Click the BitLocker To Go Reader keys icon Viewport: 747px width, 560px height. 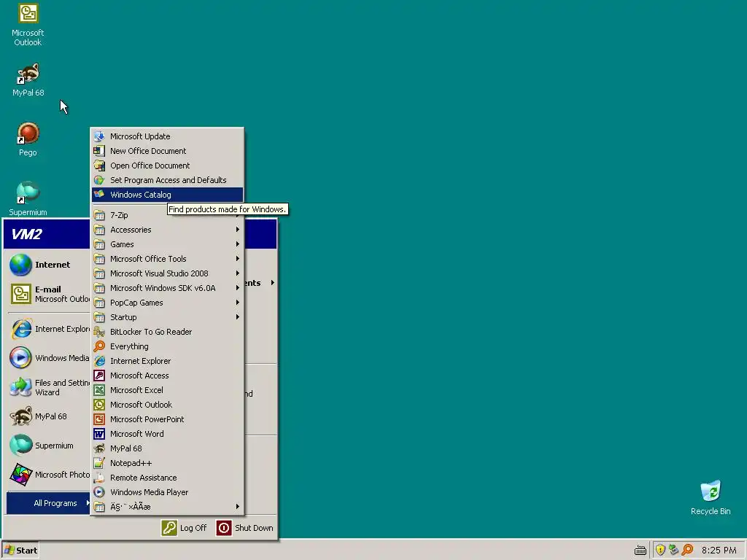click(99, 332)
